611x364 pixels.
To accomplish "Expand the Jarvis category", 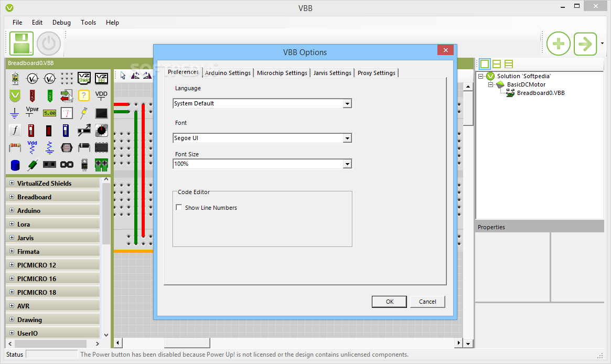I will (x=12, y=238).
